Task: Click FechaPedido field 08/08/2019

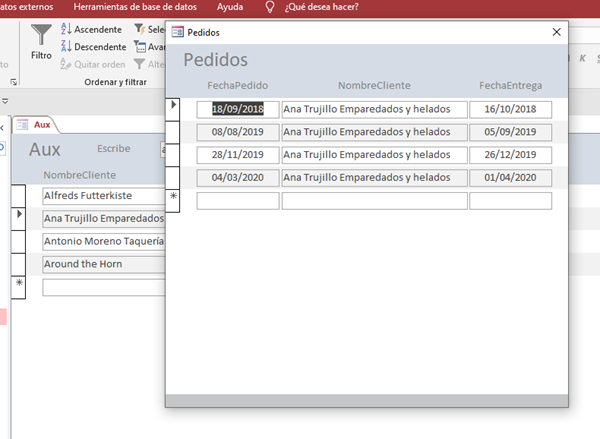Action: coord(238,132)
